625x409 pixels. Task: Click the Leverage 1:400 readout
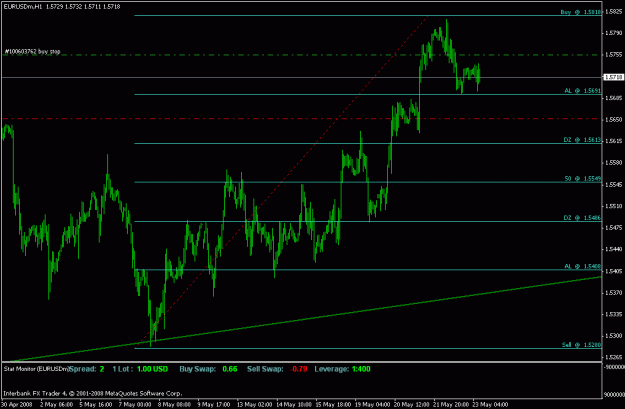[x=342, y=369]
